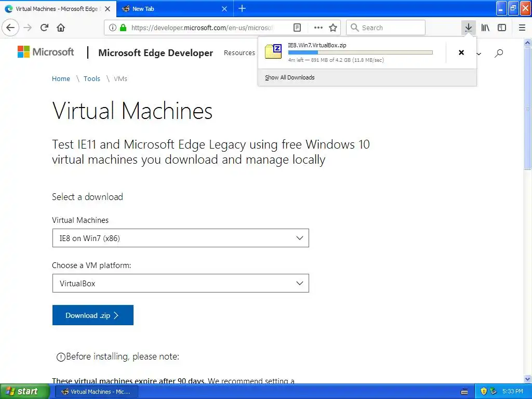Go to the Tools breadcrumb

pos(91,79)
